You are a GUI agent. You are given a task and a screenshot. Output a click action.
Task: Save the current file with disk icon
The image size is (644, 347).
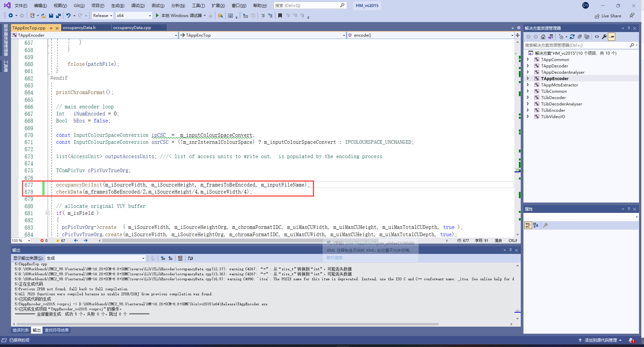[x=51, y=15]
